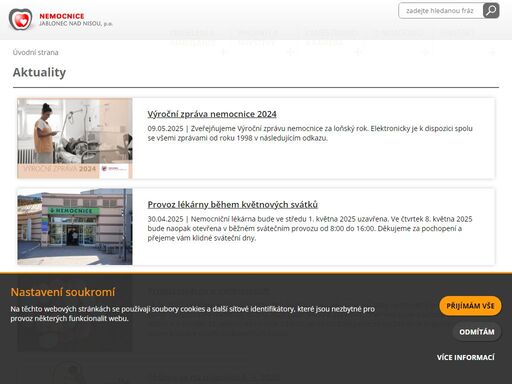Go to the Úvodní strana breadcrumb
The width and height of the screenshot is (512, 384).
(x=35, y=52)
